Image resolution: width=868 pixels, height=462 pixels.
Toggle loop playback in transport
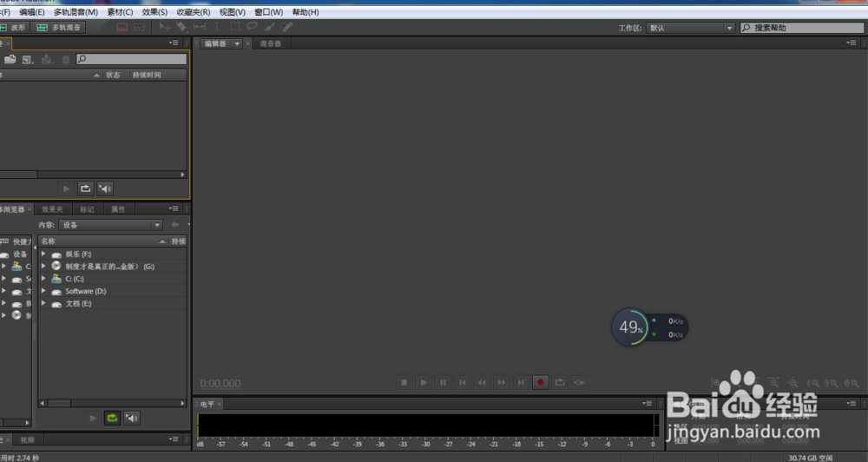[560, 382]
